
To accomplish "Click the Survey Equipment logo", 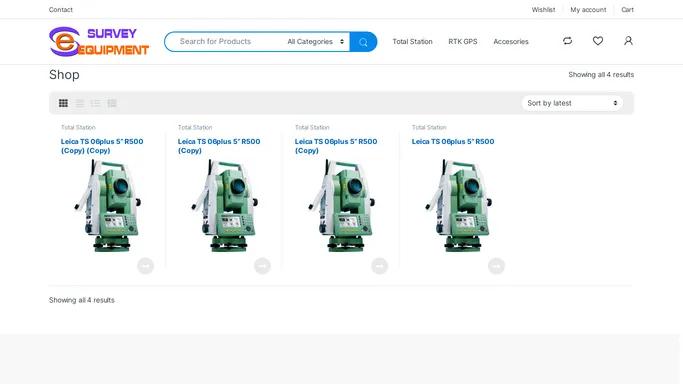I will [99, 42].
